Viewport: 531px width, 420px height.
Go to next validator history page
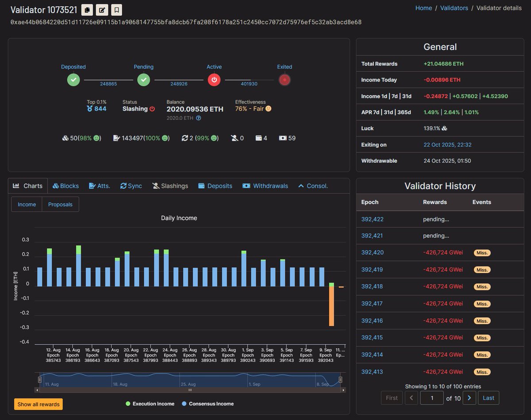469,398
